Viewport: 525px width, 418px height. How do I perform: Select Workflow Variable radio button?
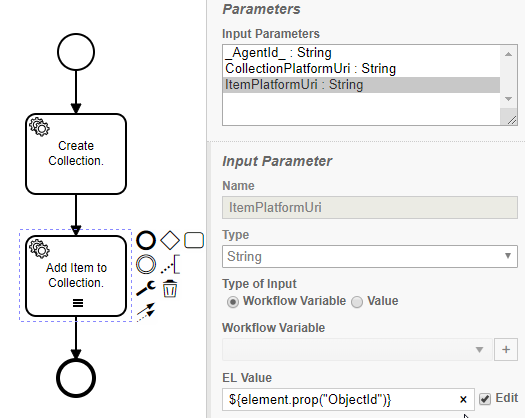(233, 302)
